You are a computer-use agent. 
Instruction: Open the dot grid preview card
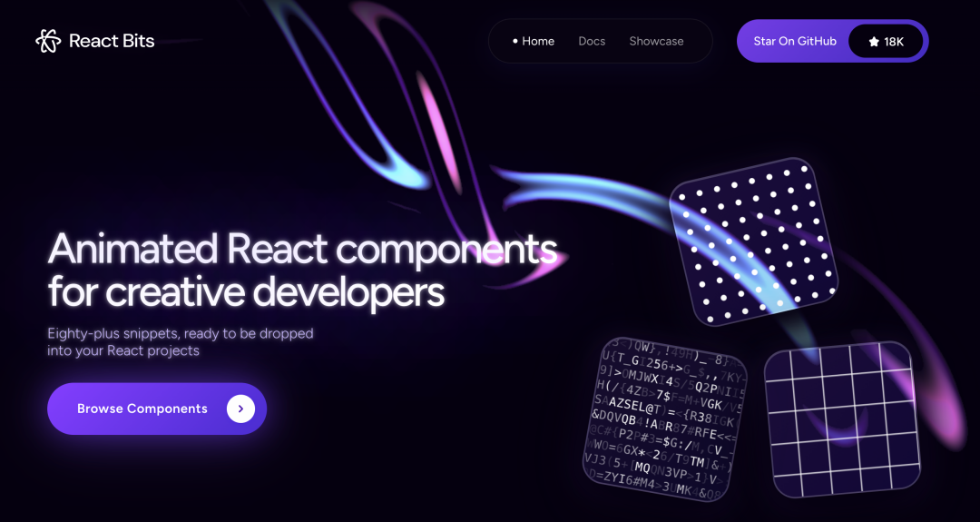752,242
